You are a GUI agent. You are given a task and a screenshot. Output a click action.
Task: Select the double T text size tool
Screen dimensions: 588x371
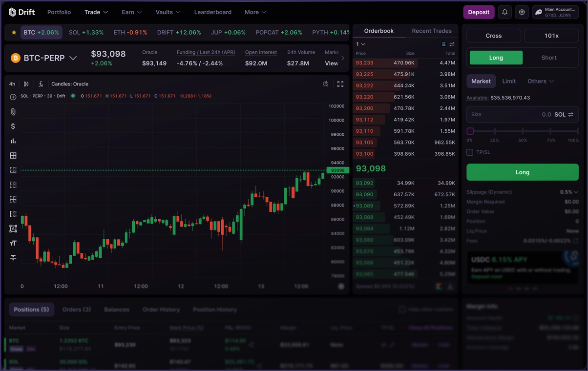tap(13, 243)
